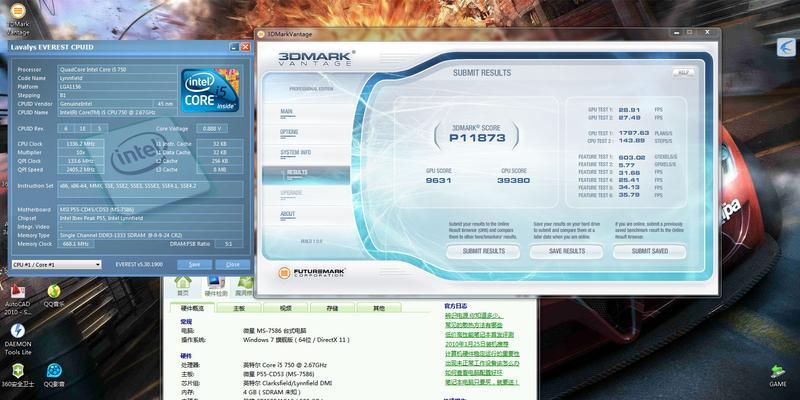Viewport: 800px width, 400px height.
Task: Launch the QQ影音 desktop shortcut
Action: [54, 375]
